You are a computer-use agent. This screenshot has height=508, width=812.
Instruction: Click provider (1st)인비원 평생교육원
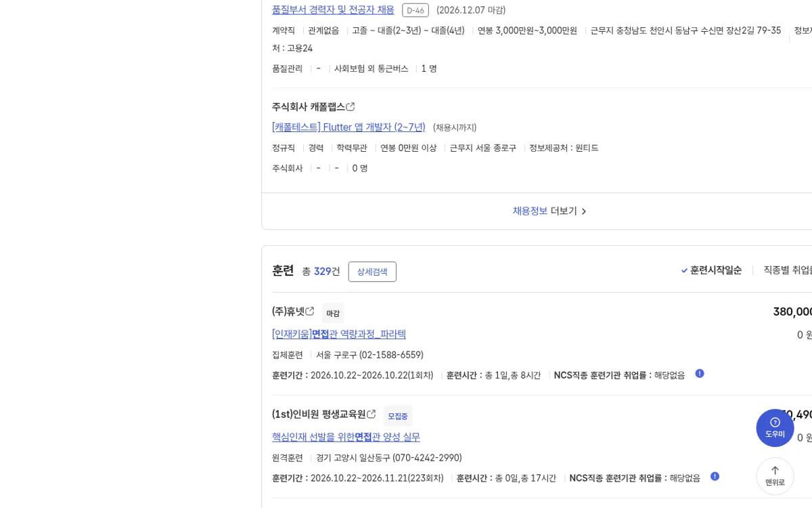click(x=319, y=415)
